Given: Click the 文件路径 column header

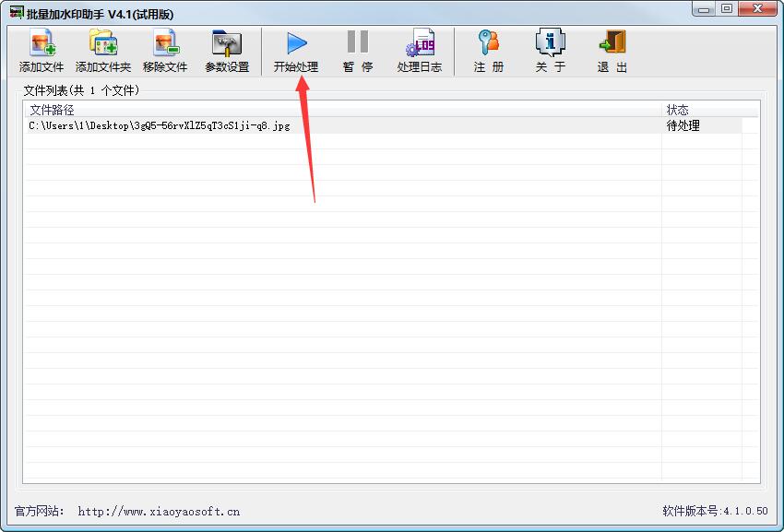Looking at the screenshot, I should 343,110.
